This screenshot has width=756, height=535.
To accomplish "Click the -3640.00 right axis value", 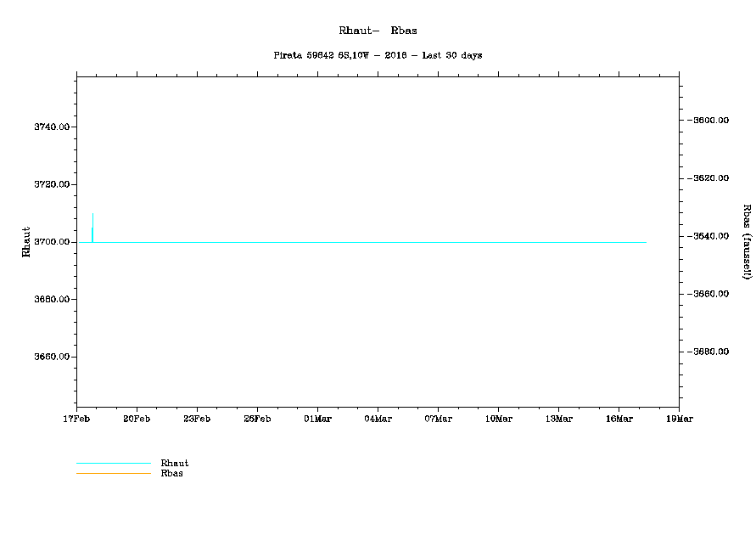I will [709, 235].
